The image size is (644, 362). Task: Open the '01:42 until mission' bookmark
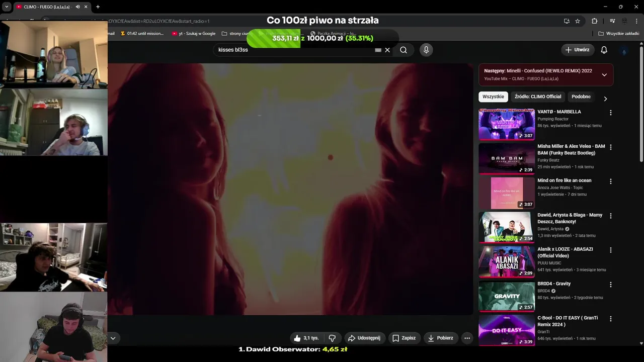[142, 33]
